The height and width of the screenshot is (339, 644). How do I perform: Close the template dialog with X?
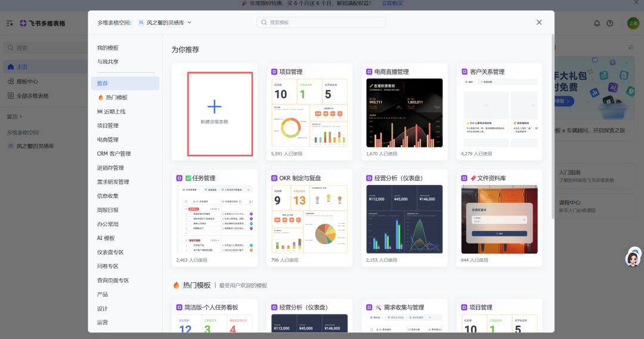click(x=539, y=22)
